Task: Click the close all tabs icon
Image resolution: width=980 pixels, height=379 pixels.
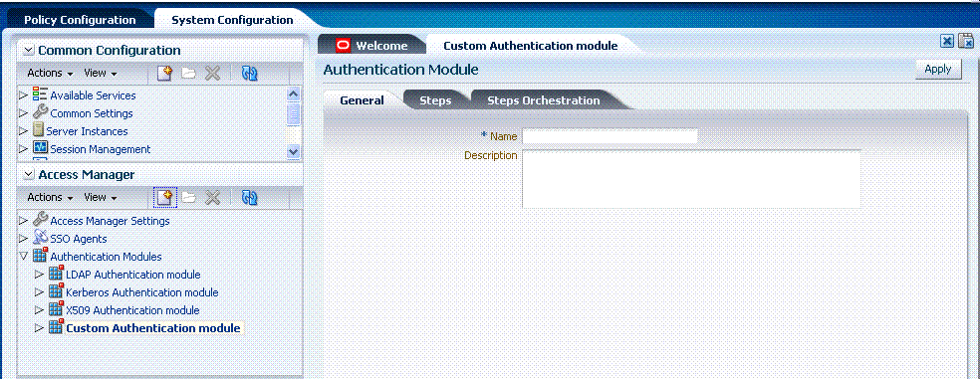Action: (x=966, y=42)
